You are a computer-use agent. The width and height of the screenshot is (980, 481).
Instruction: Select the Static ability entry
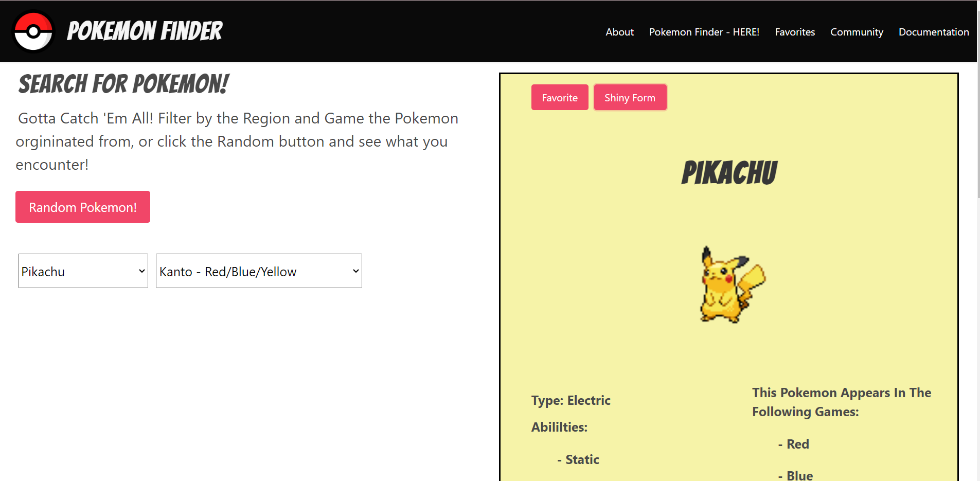tap(582, 459)
